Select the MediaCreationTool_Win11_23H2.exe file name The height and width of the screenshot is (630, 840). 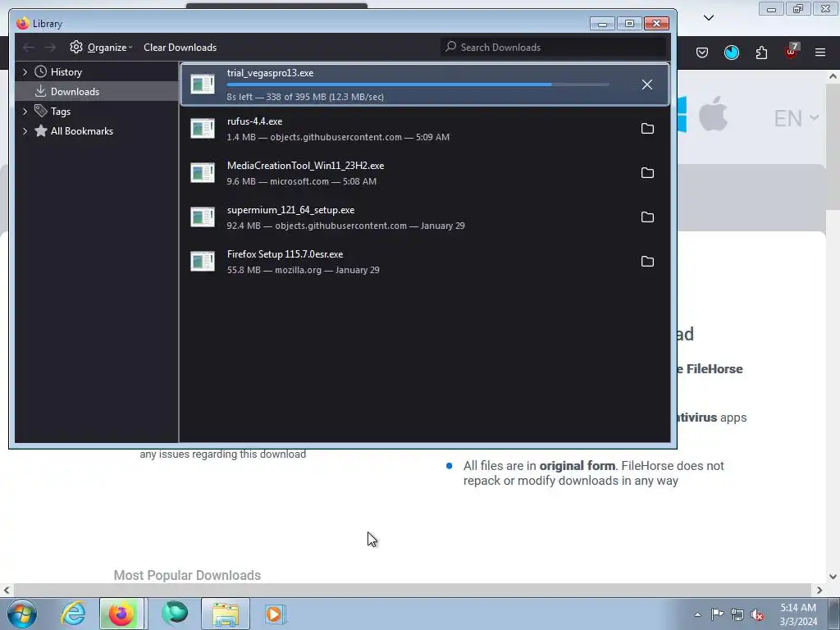point(305,166)
